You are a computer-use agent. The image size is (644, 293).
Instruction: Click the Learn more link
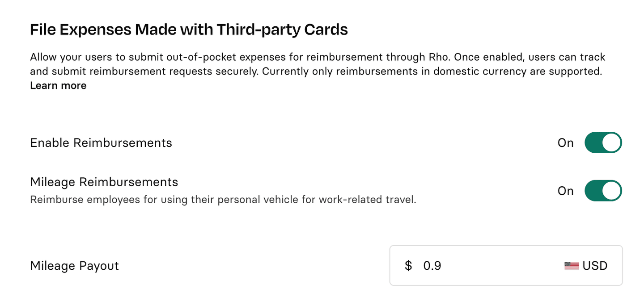click(x=58, y=85)
